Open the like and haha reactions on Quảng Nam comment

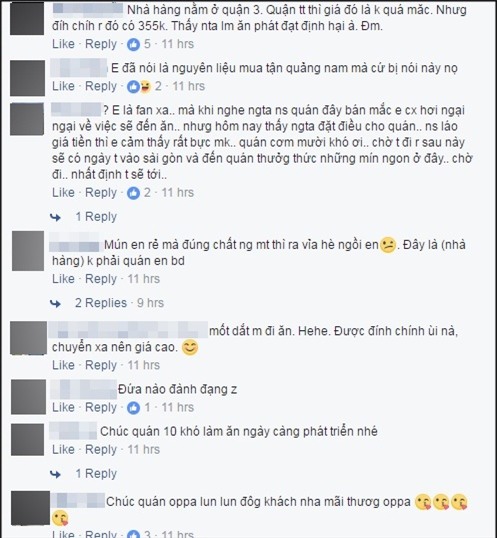pos(139,86)
